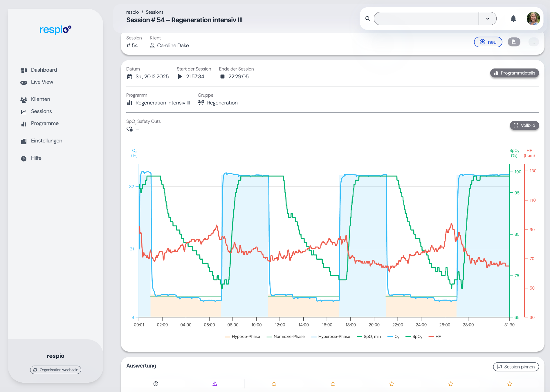
Task: Click the SpO2 Safety Cuts heart icon
Action: point(129,129)
